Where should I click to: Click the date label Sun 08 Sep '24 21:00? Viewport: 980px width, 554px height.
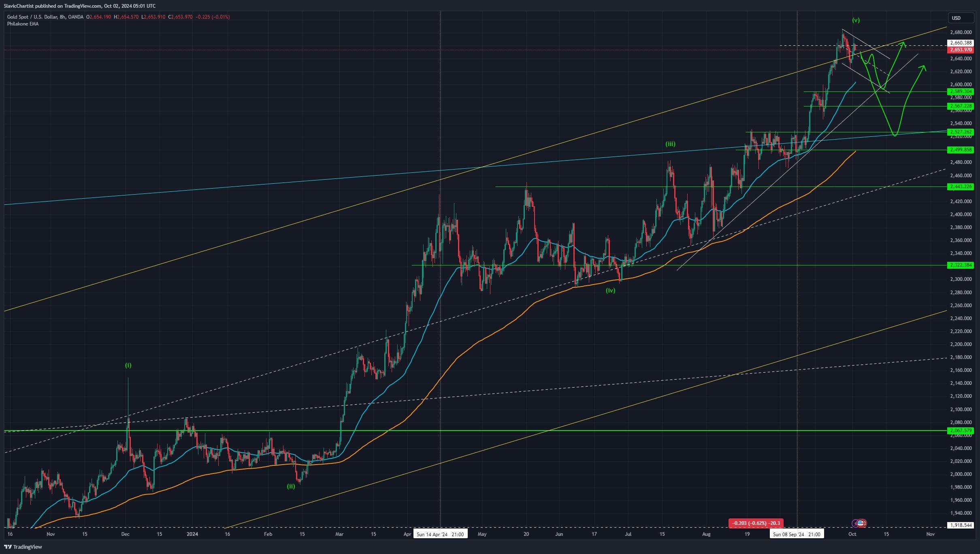(797, 534)
